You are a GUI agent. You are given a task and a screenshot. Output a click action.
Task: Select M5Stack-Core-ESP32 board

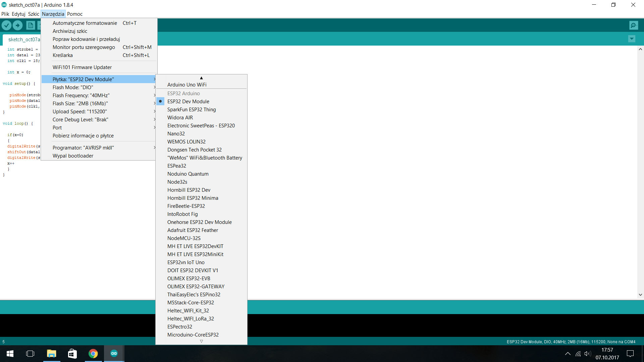point(201,302)
